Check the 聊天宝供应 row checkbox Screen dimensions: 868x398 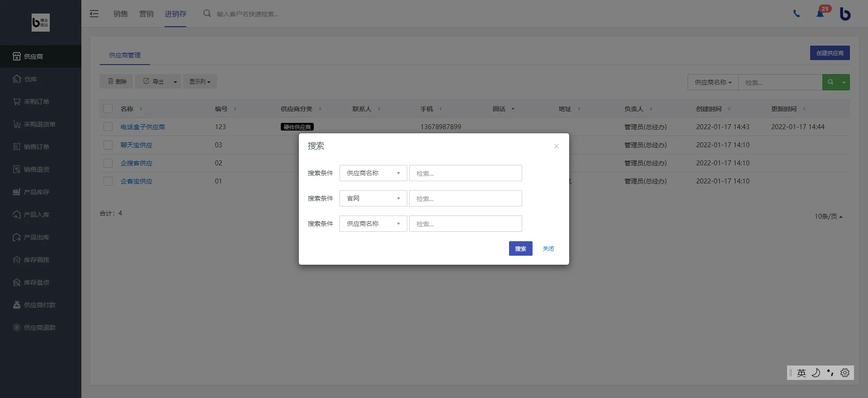(x=108, y=145)
